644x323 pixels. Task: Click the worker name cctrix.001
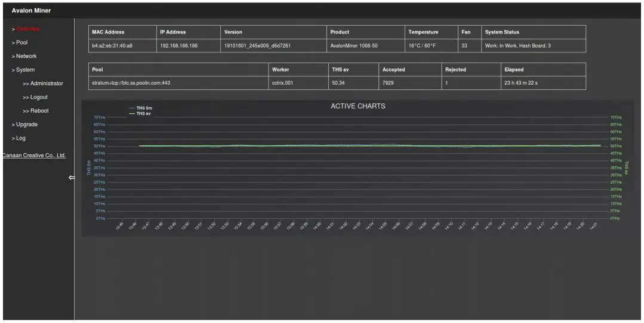pyautogui.click(x=282, y=83)
